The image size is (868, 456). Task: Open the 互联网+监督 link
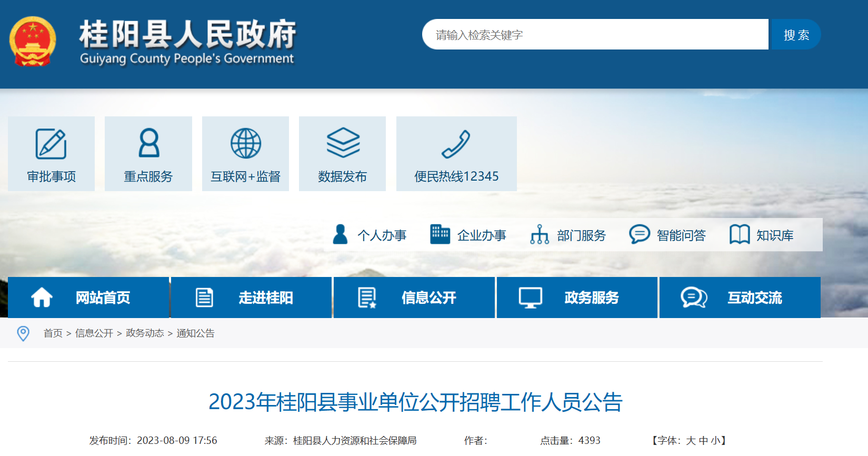(246, 154)
